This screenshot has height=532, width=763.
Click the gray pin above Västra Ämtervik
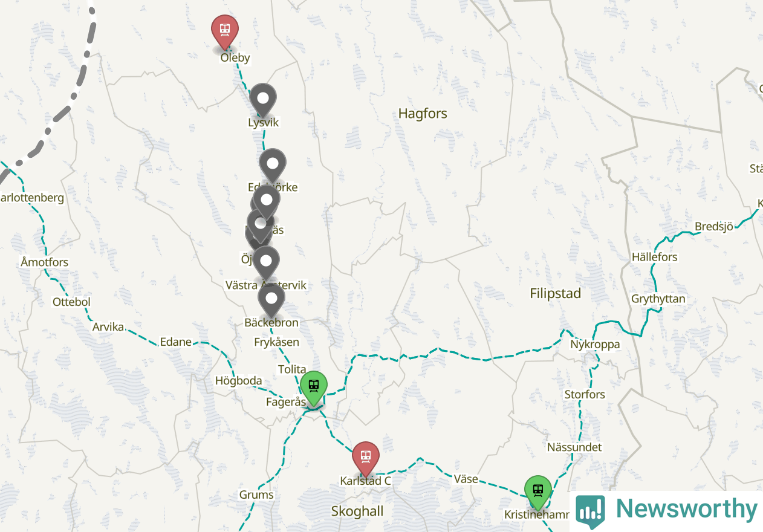pos(265,262)
